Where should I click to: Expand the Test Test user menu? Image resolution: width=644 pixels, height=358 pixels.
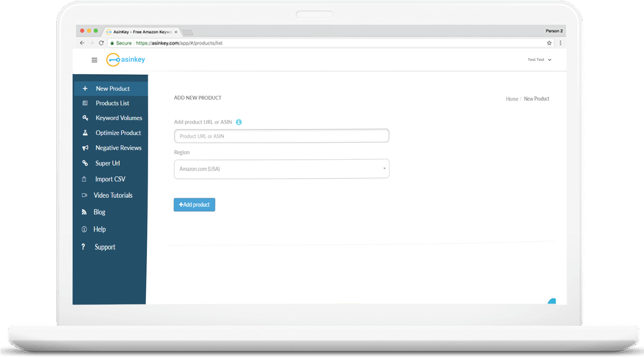(539, 60)
